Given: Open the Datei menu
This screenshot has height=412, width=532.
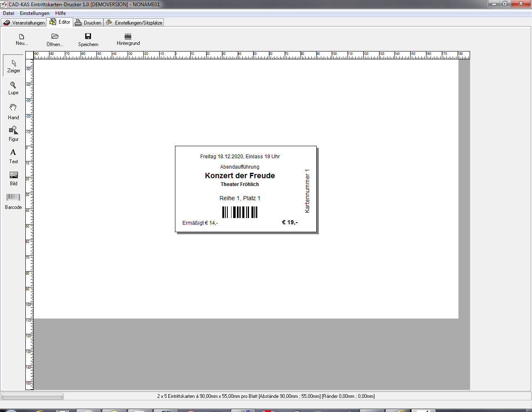Looking at the screenshot, I should click(8, 13).
